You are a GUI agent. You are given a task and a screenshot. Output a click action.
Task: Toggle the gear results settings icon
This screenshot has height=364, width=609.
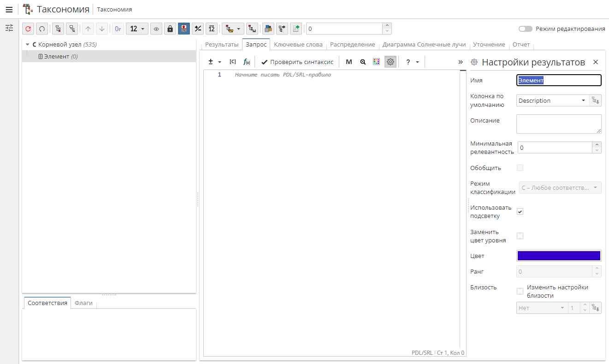coord(390,62)
